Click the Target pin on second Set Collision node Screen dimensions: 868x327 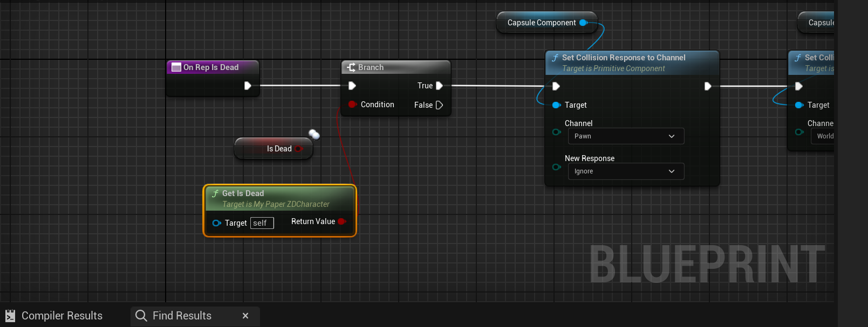tap(799, 105)
